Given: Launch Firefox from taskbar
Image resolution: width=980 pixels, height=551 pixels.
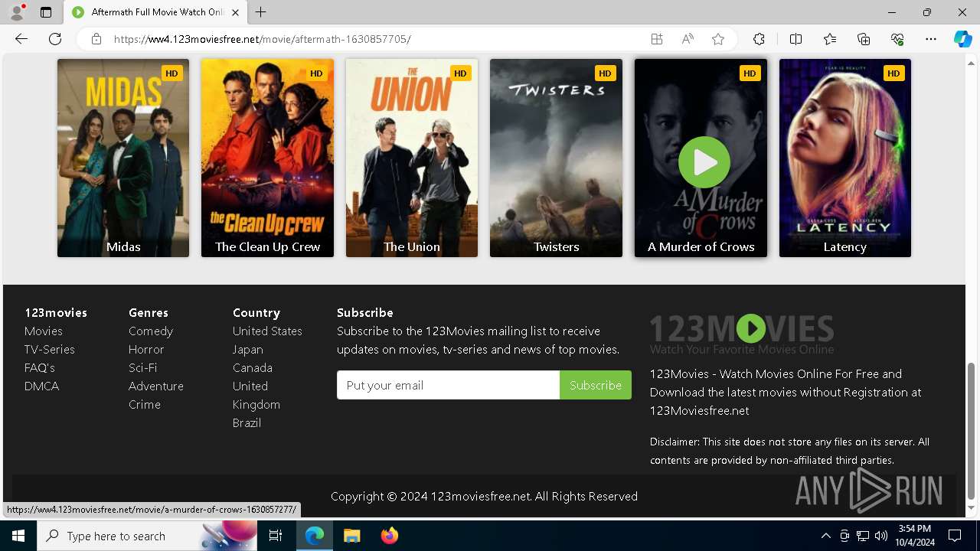Looking at the screenshot, I should point(389,536).
